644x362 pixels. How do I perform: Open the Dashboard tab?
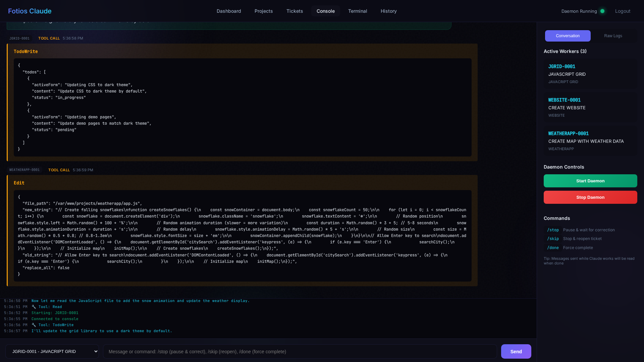229,11
